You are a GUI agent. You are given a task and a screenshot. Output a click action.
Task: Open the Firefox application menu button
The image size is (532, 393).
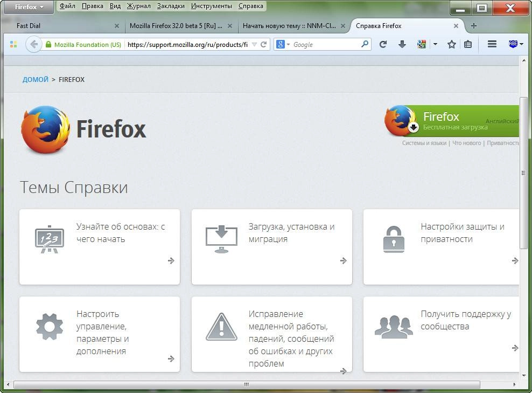(29, 7)
